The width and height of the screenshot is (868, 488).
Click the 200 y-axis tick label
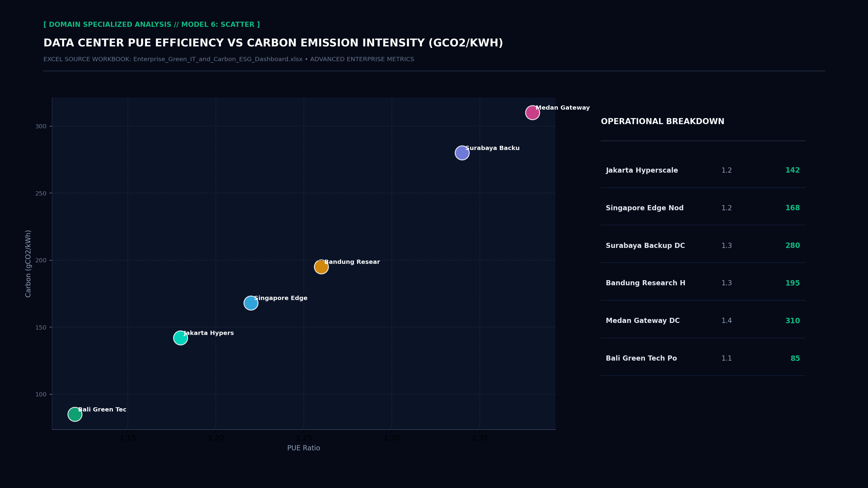[x=41, y=261]
